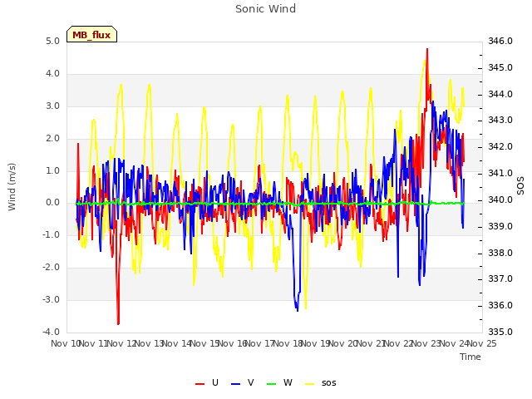Click the red U legend swatch
The image size is (532, 399).
click(x=199, y=384)
